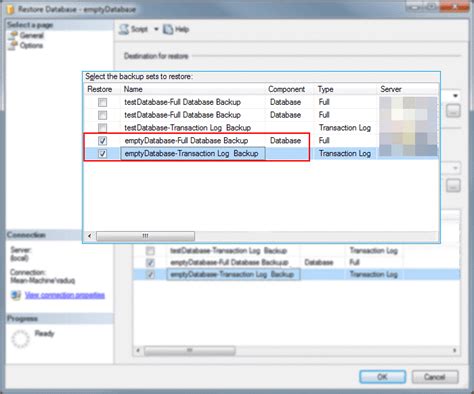The height and width of the screenshot is (394, 474).
Task: Open the View connection properties link
Action: (65, 295)
